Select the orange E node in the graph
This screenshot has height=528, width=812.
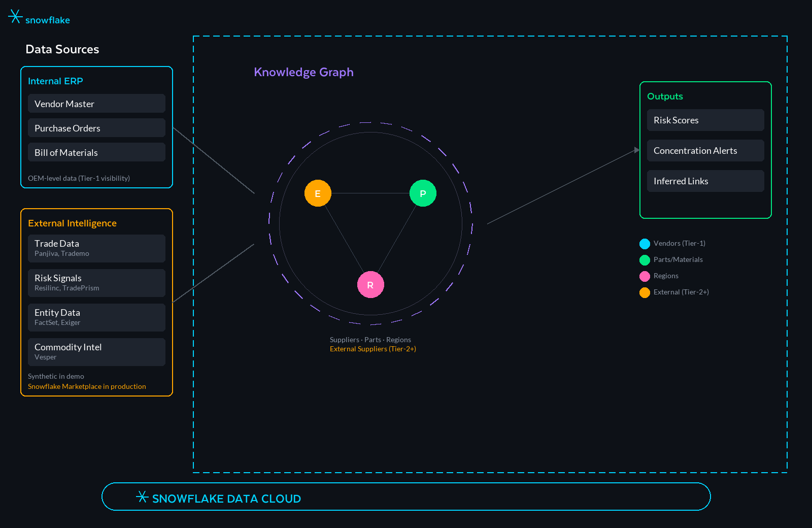(x=318, y=193)
